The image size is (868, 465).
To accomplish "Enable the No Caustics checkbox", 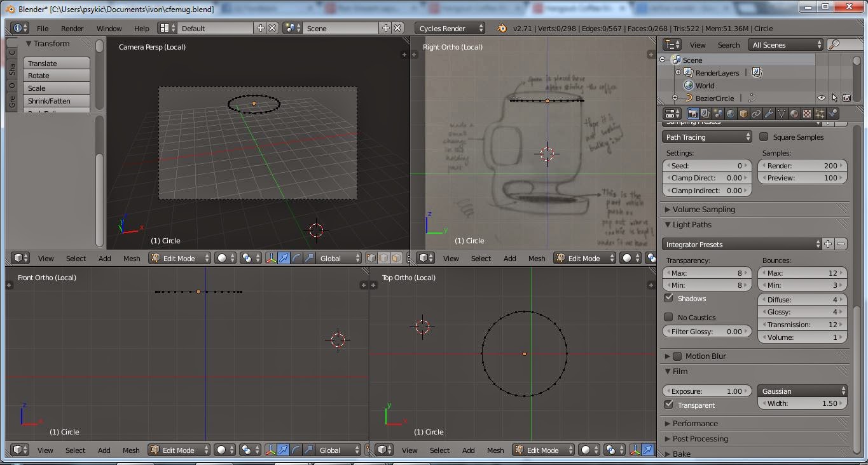I will pos(668,317).
